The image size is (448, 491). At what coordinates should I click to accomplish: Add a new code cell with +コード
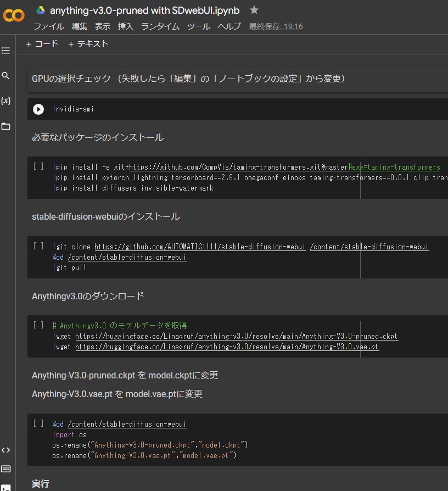tap(42, 44)
